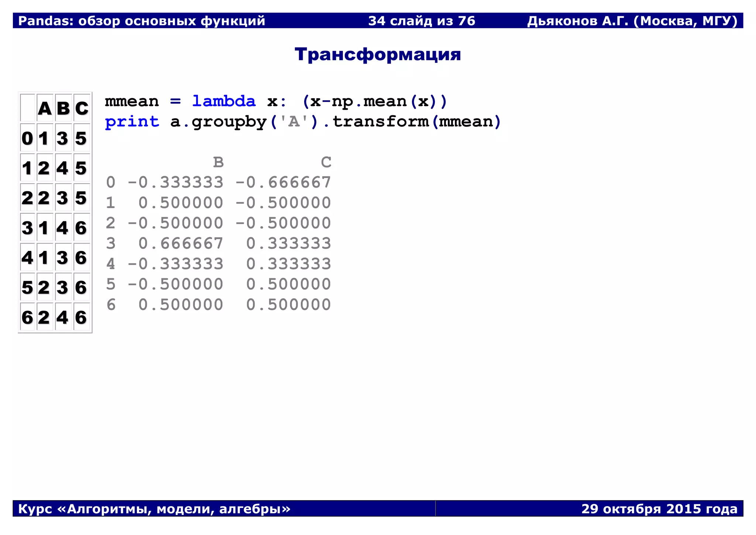
Task: Click data table row 4 column A value 1
Action: pos(45,258)
